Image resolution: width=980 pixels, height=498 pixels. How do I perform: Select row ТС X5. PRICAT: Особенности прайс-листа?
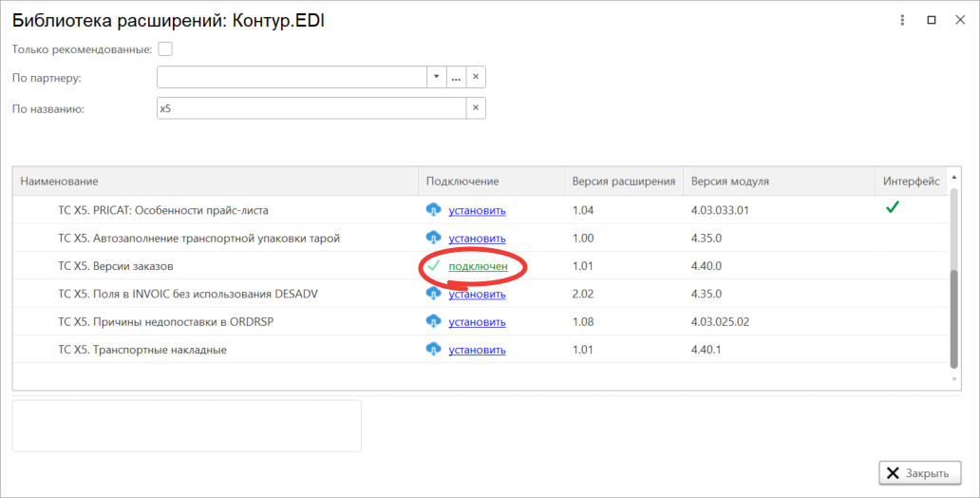pos(480,210)
